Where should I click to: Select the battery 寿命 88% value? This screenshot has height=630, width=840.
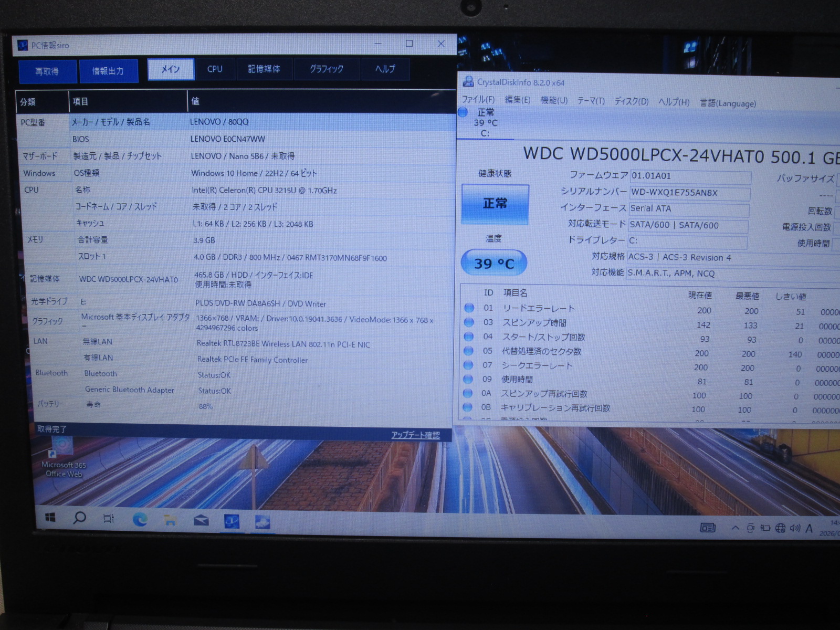click(205, 406)
